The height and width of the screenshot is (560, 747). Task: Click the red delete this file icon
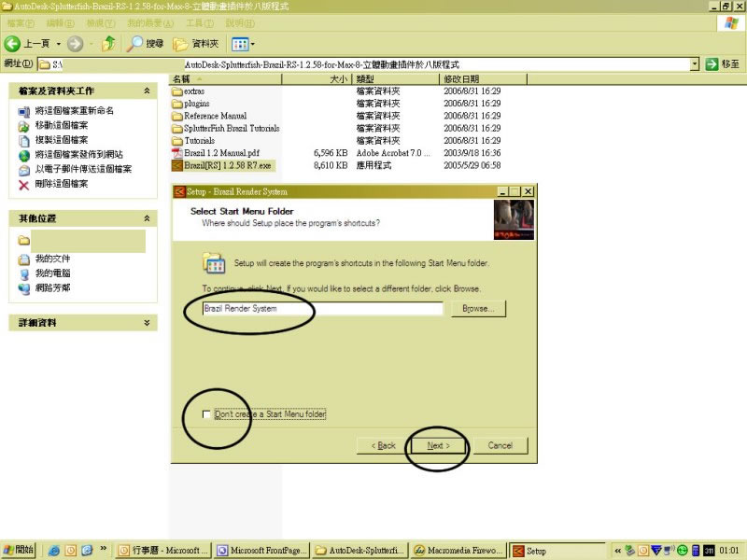24,185
